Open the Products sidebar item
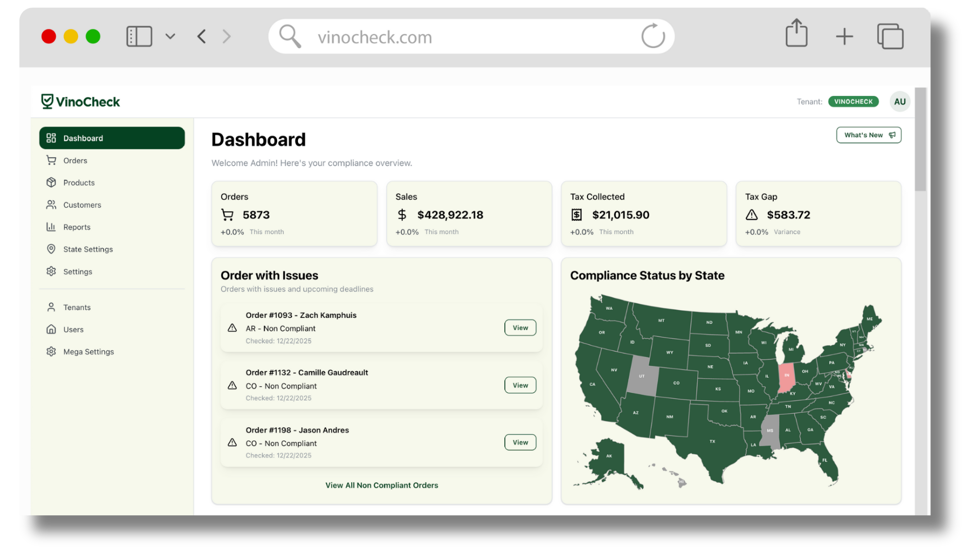This screenshot has width=980, height=551. (x=79, y=183)
